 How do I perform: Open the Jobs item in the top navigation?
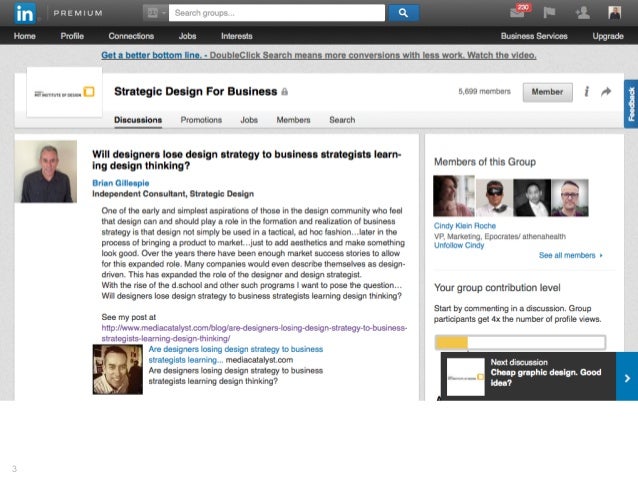(x=187, y=36)
